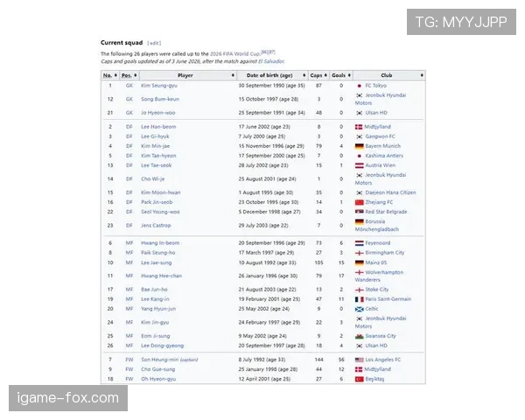Image resolution: width=525 pixels, height=420 pixels.
Task: Click the Japan flag beside Kashima Antlers
Action: click(359, 156)
